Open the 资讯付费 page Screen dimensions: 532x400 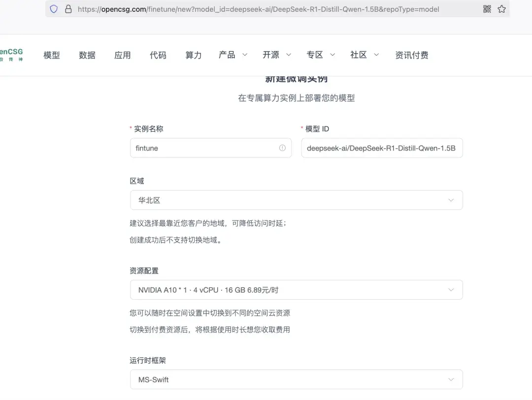point(412,55)
